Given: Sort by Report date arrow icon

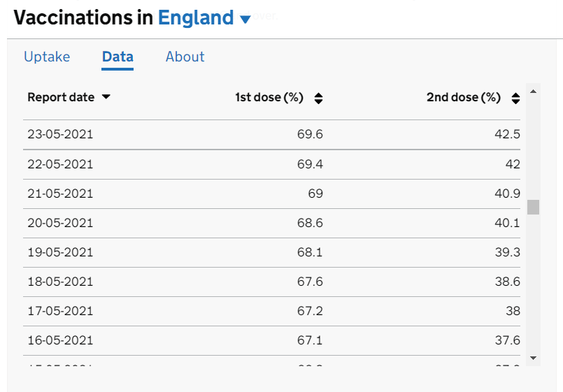Looking at the screenshot, I should point(106,96).
